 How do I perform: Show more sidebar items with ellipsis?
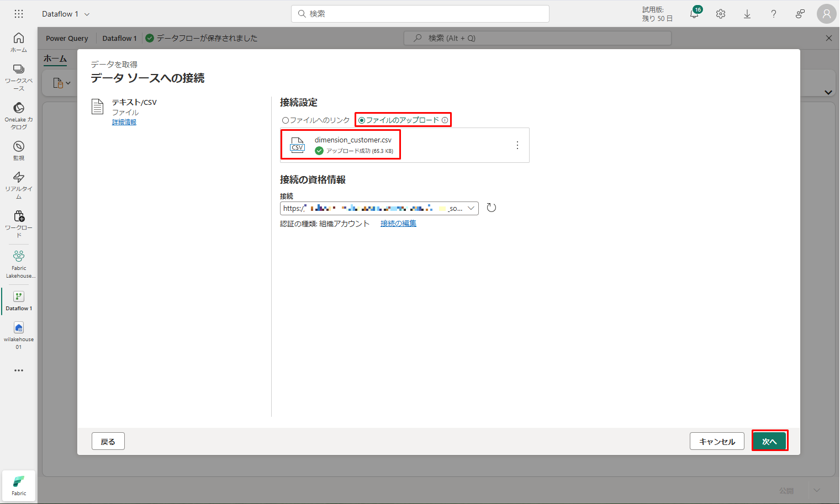pos(19,370)
